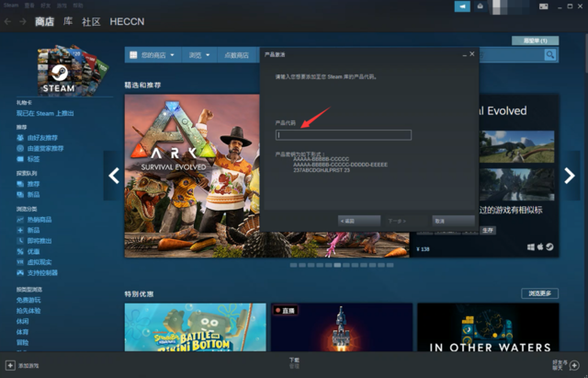Open the 游戏 menu
The width and height of the screenshot is (588, 378).
pyautogui.click(x=62, y=6)
